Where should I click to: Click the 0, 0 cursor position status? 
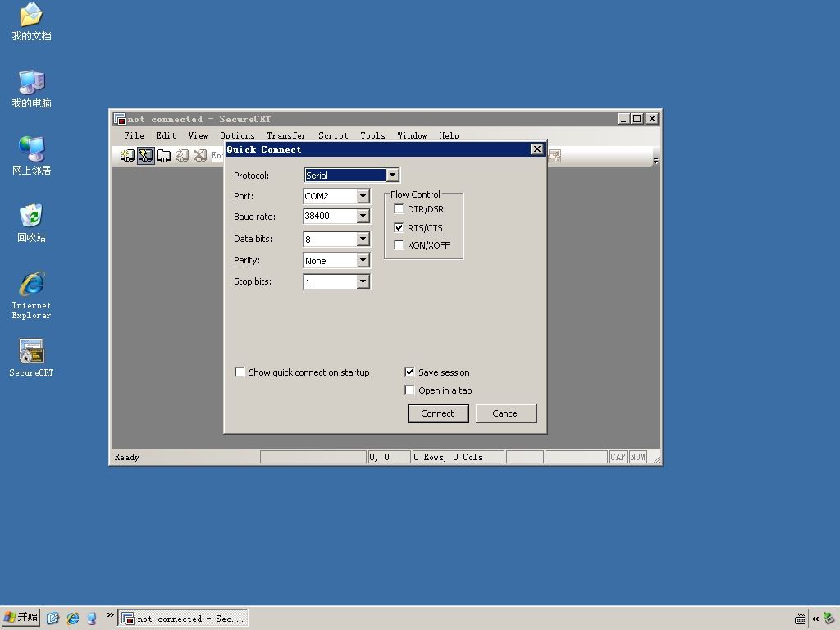[x=379, y=457]
